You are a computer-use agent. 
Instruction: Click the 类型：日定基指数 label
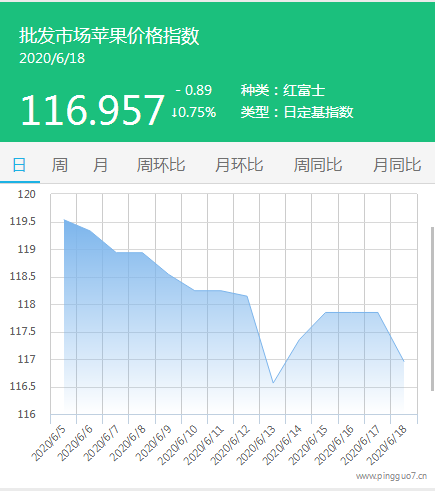point(297,112)
